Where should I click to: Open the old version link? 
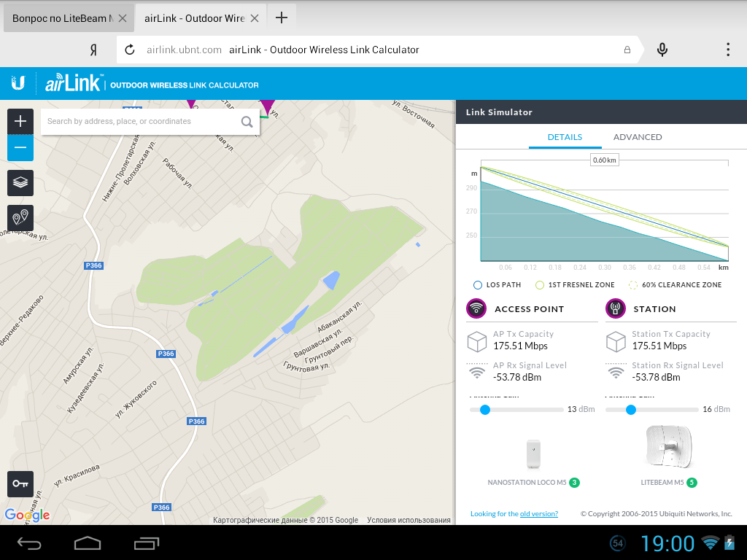pos(539,514)
